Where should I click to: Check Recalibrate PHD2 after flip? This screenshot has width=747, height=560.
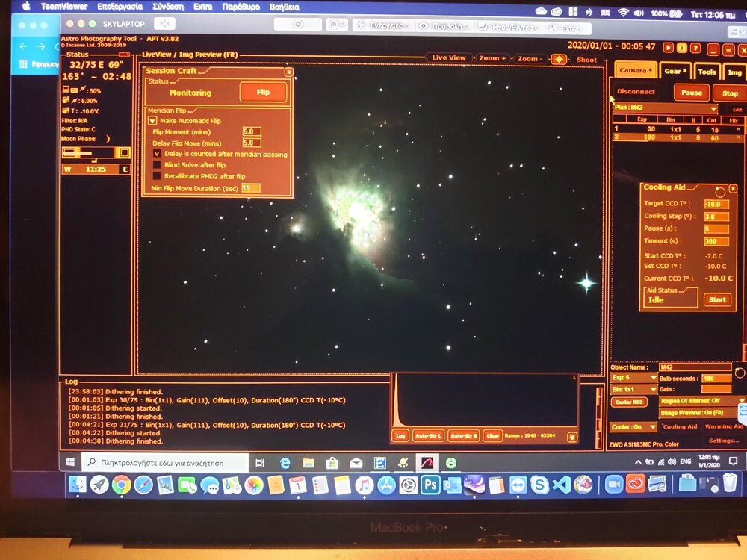pyautogui.click(x=157, y=176)
